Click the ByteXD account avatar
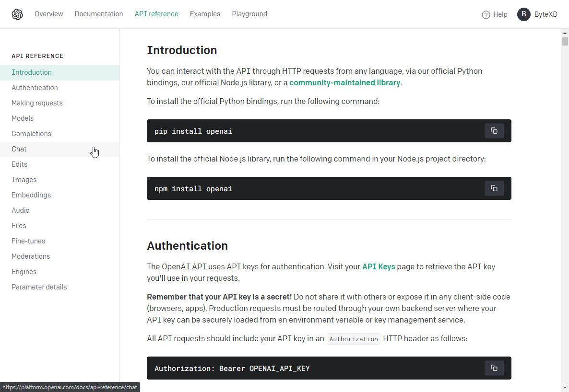 pos(523,14)
